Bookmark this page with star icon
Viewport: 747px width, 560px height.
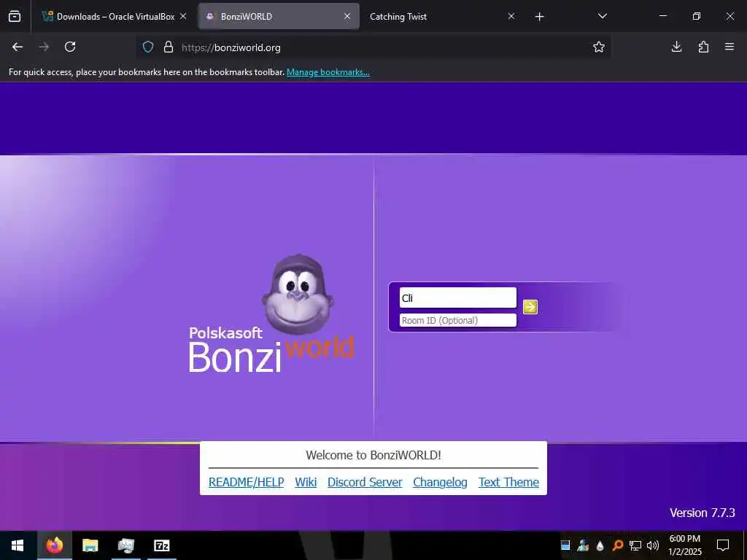click(x=599, y=47)
